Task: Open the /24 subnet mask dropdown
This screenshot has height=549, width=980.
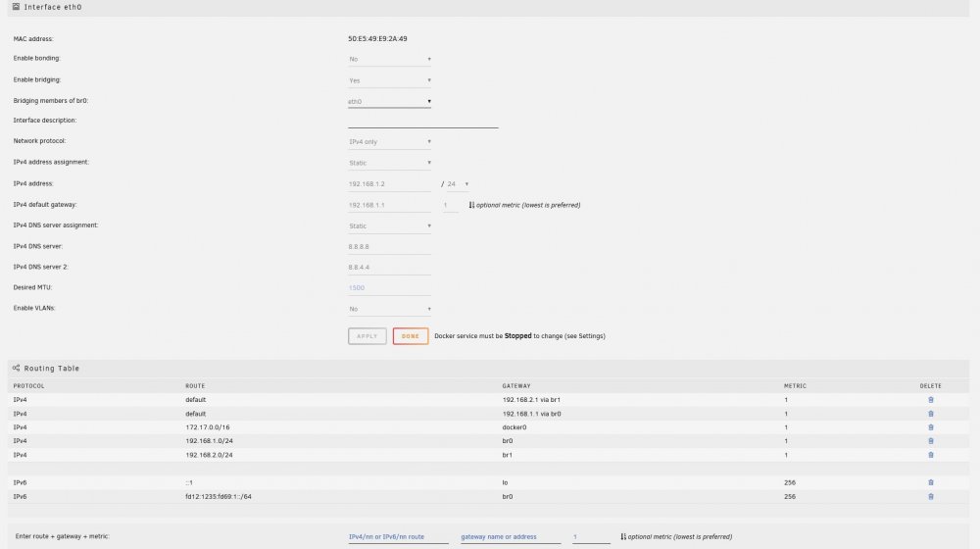Action: tap(457, 184)
